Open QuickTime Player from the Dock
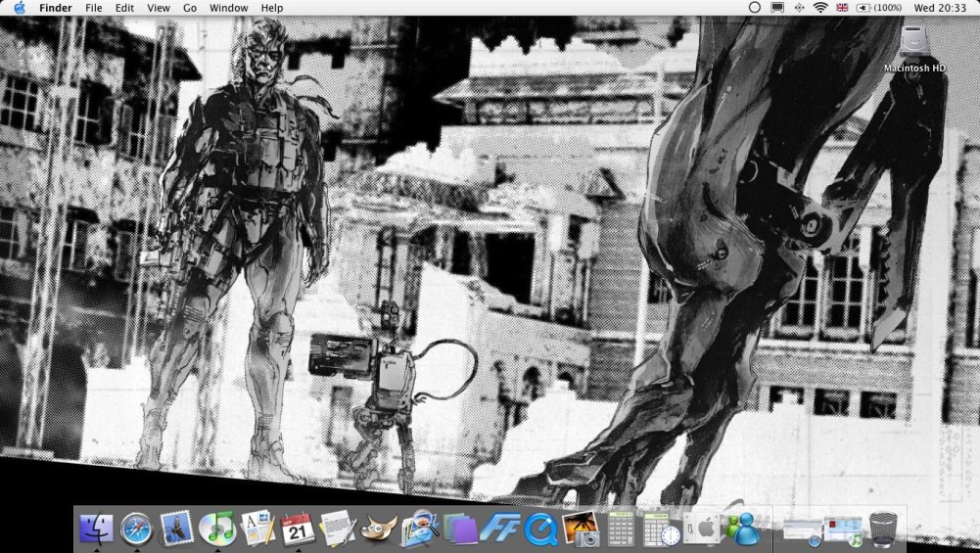 [x=540, y=529]
